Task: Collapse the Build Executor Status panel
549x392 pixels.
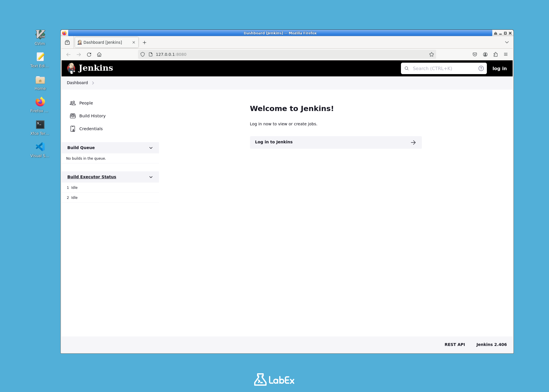Action: click(x=151, y=177)
